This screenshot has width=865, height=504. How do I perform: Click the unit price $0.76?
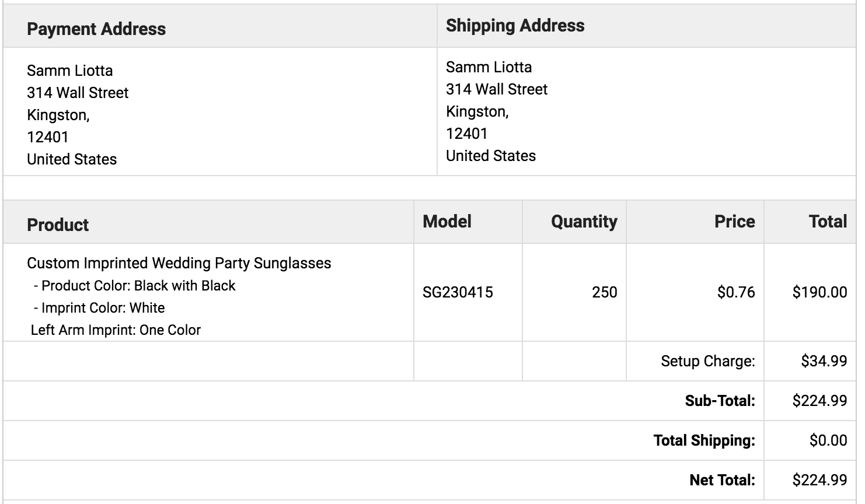(x=736, y=292)
